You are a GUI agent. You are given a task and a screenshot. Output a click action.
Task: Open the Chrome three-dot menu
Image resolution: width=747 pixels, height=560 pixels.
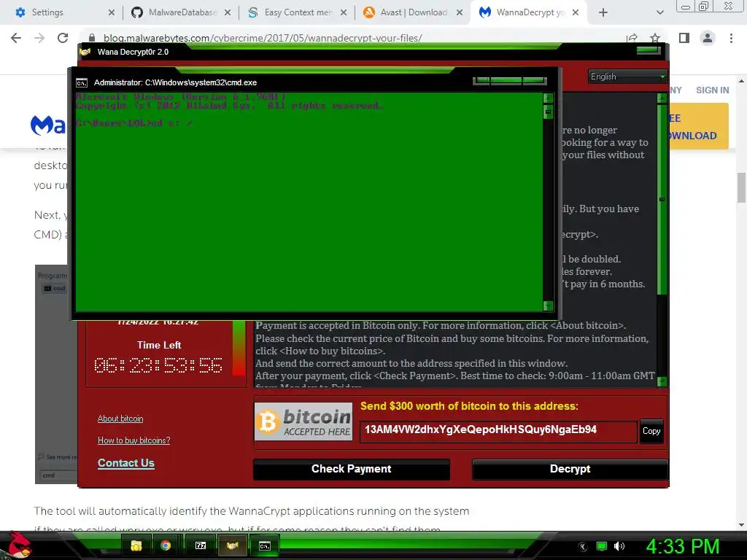731,38
